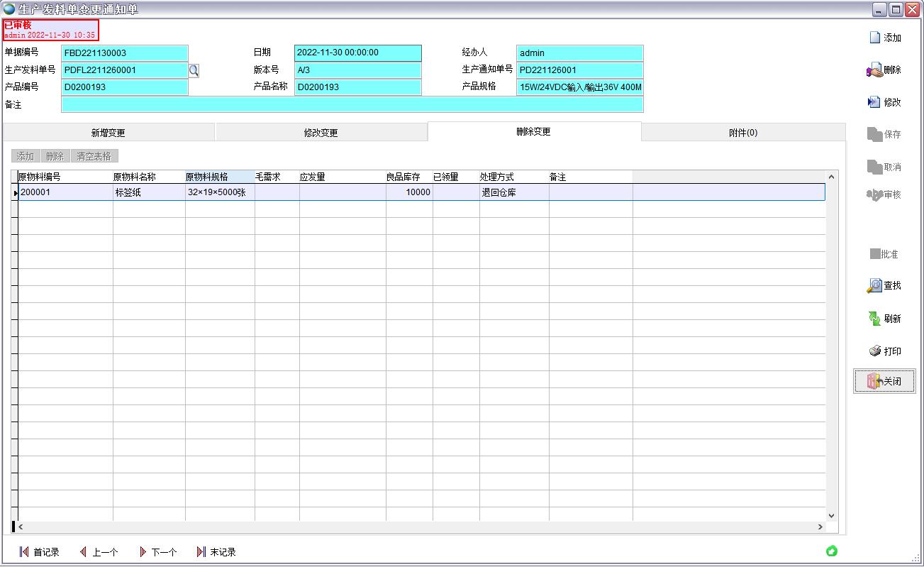Select the 原物料规格 column header
The height and width of the screenshot is (567, 924).
click(219, 177)
